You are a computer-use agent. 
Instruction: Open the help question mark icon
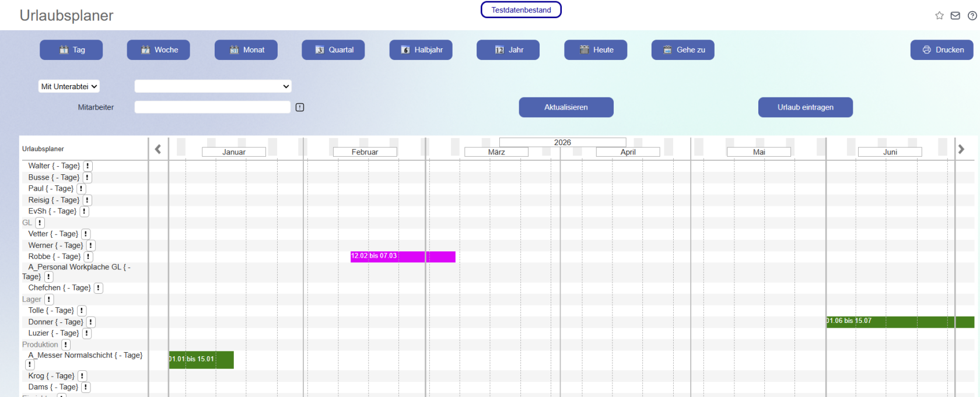coord(972,16)
